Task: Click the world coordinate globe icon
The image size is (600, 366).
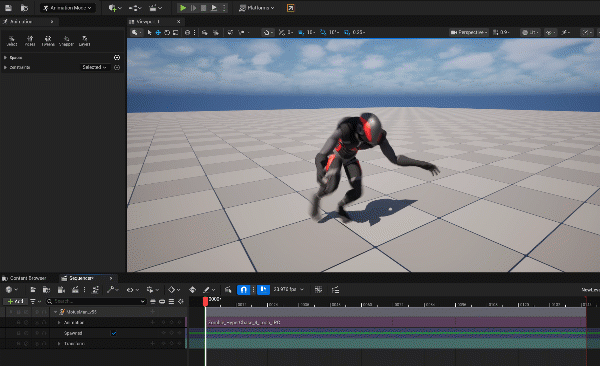Action: 187,33
